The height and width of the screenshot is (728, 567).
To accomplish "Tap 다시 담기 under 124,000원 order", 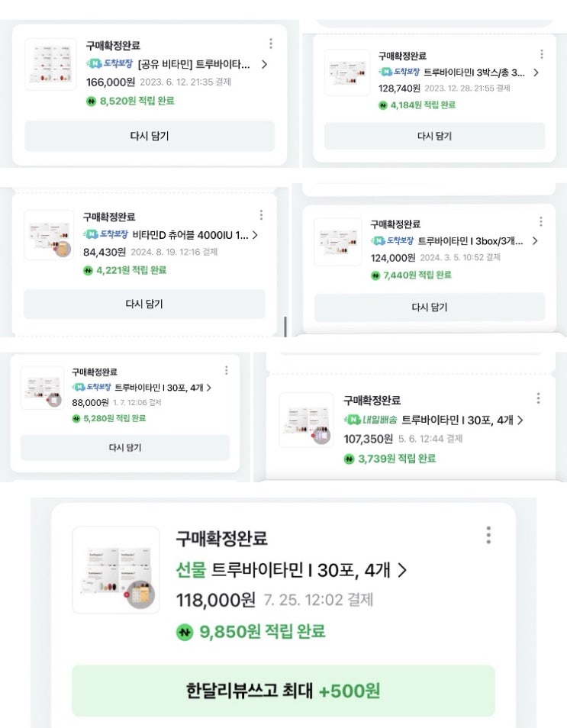I will (x=430, y=307).
